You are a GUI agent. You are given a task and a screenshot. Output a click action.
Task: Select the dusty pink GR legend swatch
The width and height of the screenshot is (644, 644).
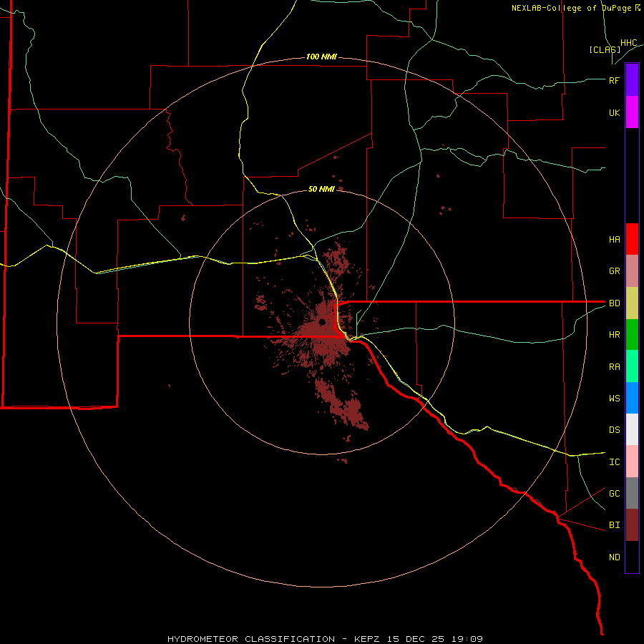632,271
